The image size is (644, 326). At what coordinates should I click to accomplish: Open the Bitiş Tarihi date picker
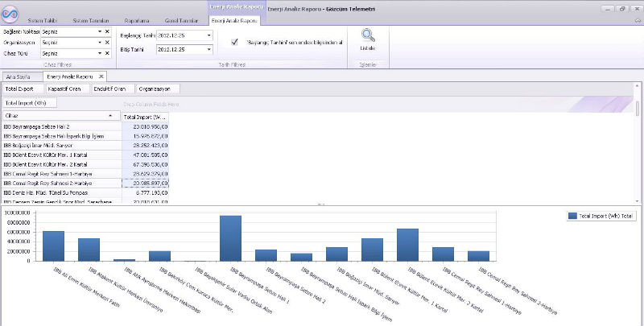coord(209,49)
